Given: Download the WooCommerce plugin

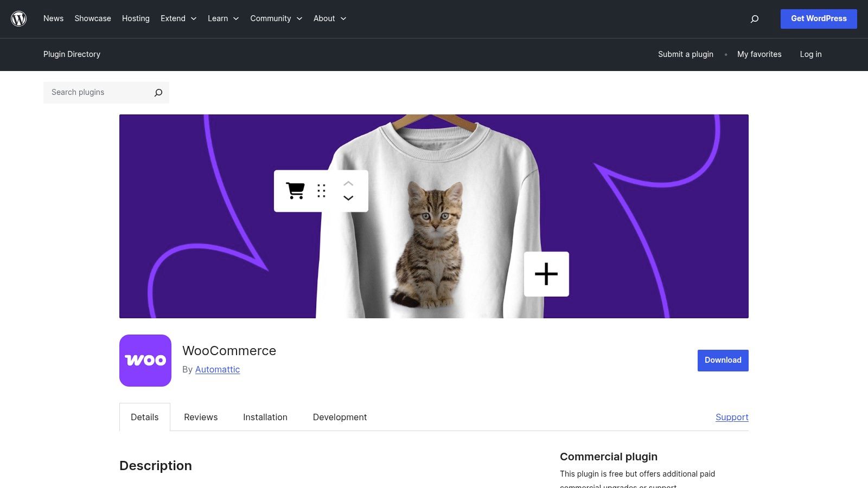Looking at the screenshot, I should (722, 360).
